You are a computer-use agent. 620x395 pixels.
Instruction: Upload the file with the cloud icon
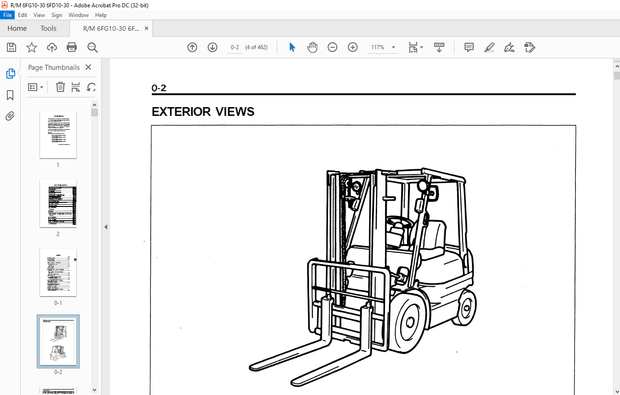coord(52,47)
